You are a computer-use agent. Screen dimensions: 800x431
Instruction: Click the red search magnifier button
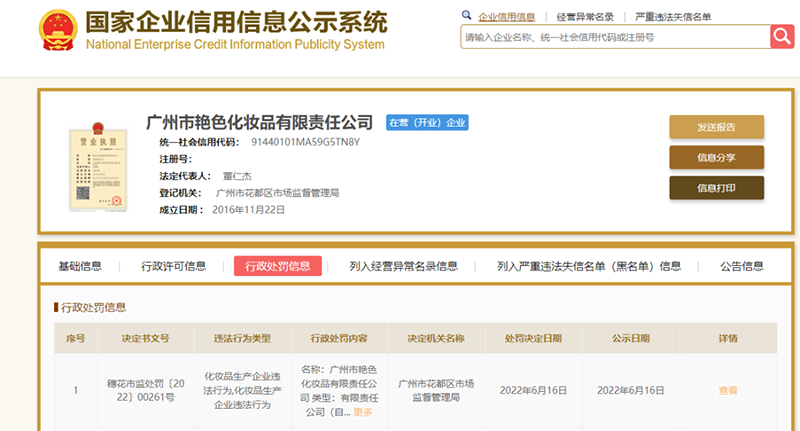click(782, 36)
